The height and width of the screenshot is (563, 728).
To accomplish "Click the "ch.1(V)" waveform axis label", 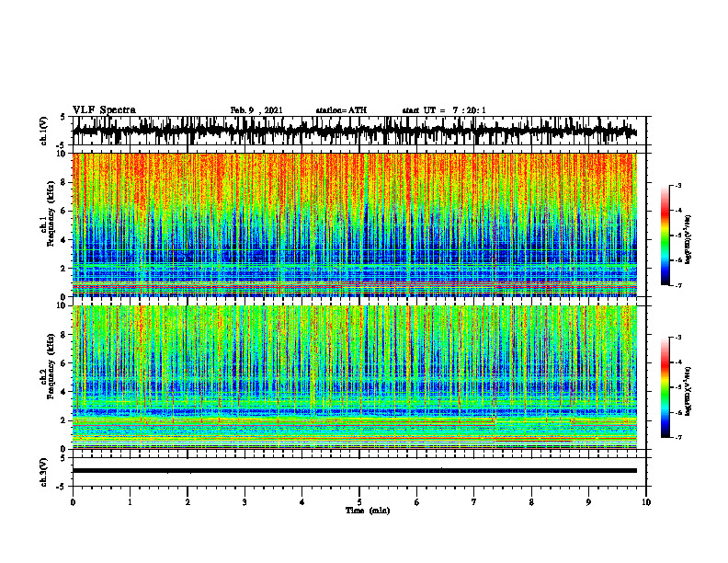I will pyautogui.click(x=44, y=131).
